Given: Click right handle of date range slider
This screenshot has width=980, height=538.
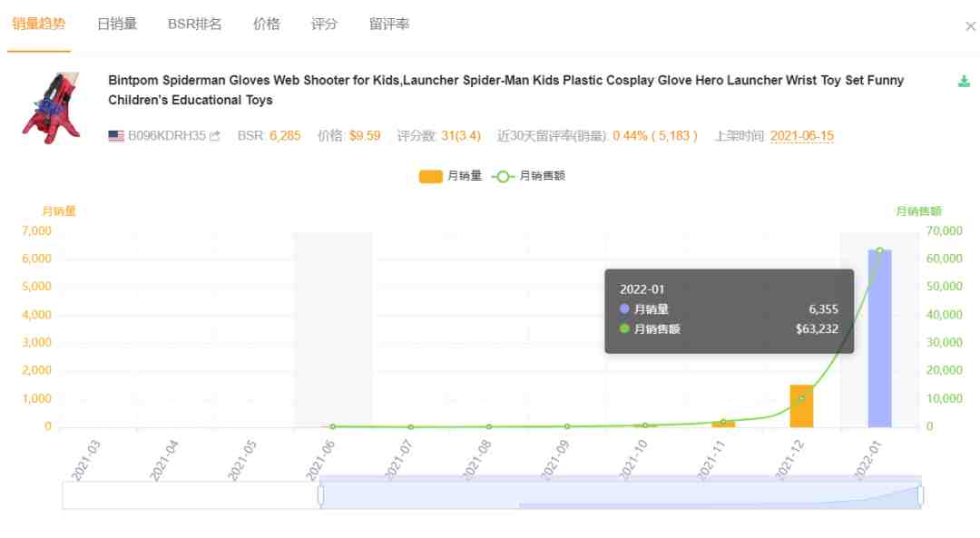Looking at the screenshot, I should (921, 495).
